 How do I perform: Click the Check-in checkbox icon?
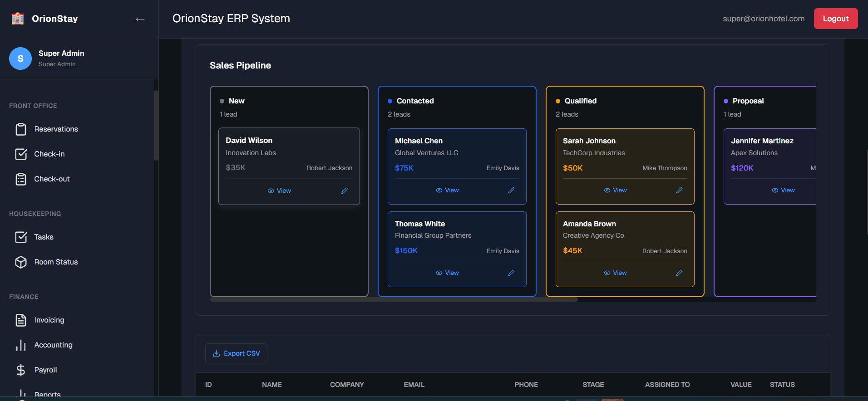(21, 154)
